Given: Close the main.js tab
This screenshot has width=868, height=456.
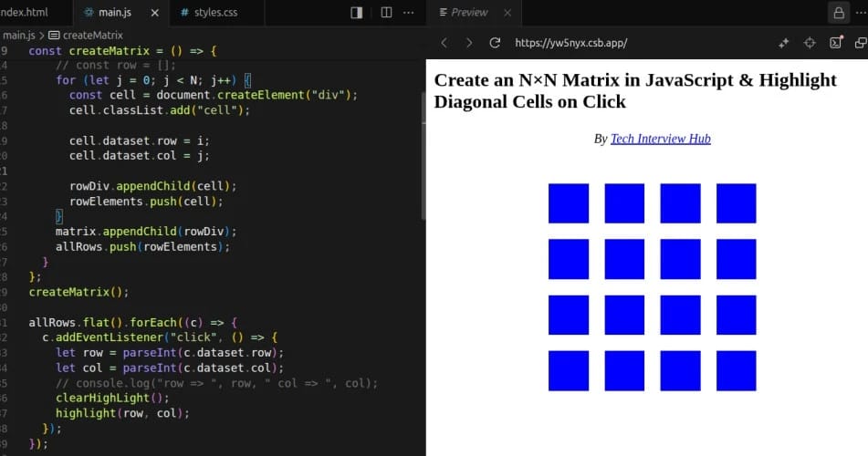Looking at the screenshot, I should [155, 12].
